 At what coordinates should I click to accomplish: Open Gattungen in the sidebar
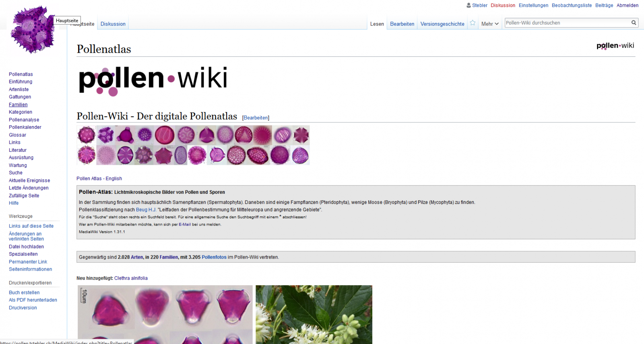(x=20, y=97)
